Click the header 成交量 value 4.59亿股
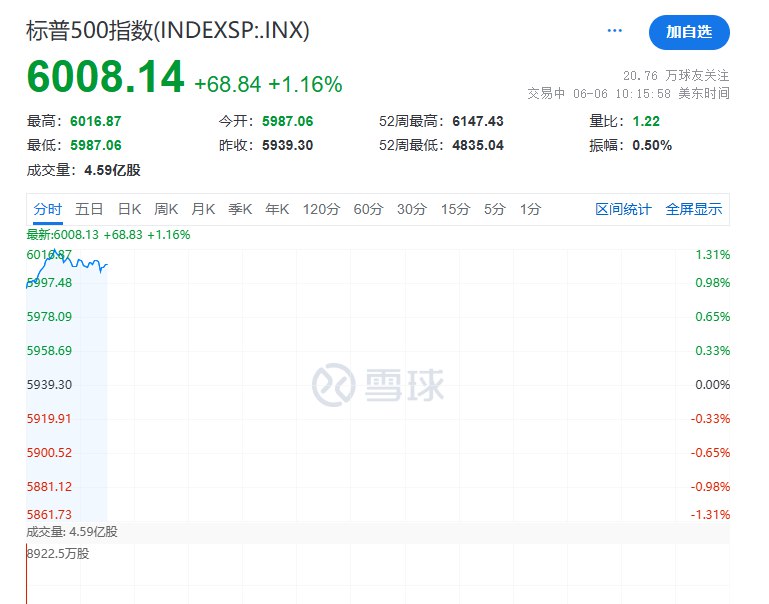This screenshot has height=604, width=769. point(112,170)
